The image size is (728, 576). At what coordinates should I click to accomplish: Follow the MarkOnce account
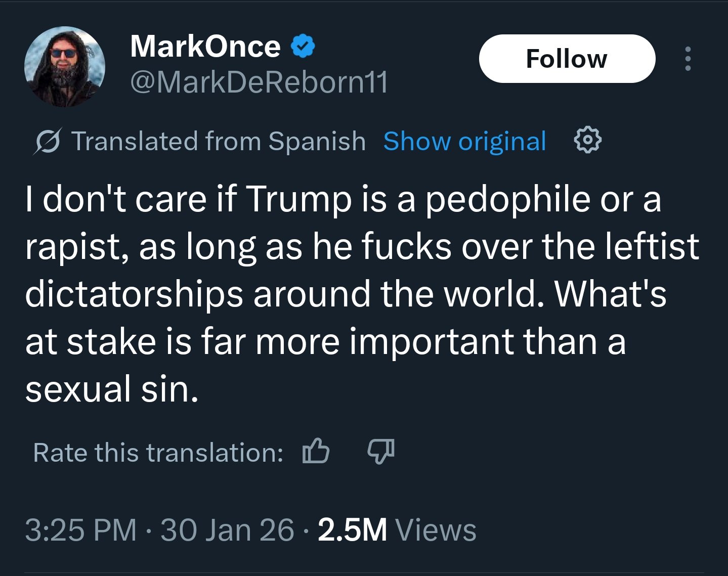[x=567, y=59]
